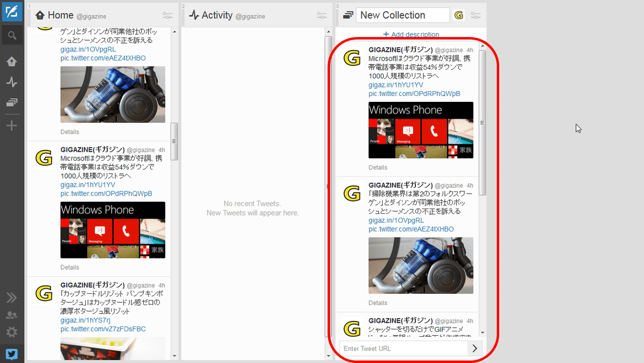View Windows Phone image in collection column
The image size is (644, 363).
coord(421,130)
